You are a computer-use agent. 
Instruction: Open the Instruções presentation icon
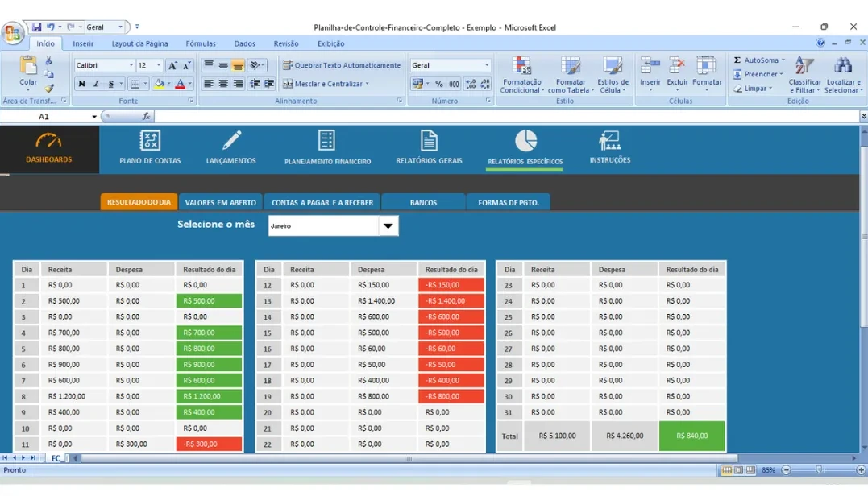point(609,142)
